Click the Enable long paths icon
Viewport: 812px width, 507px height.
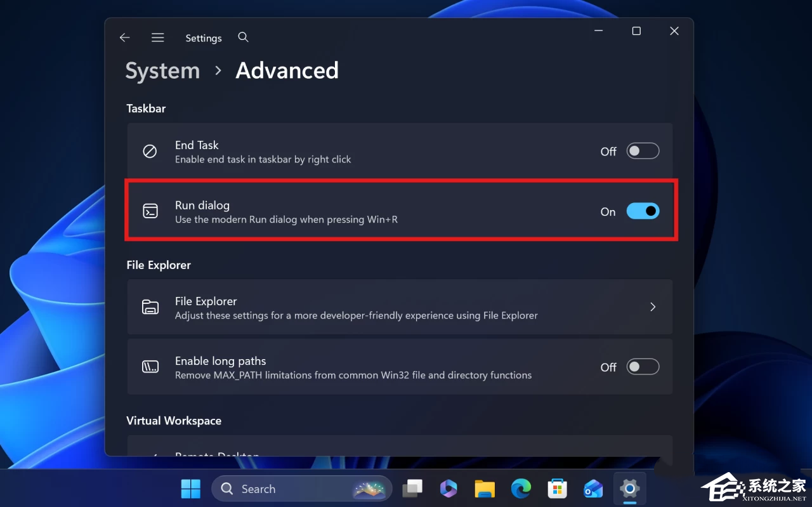click(150, 367)
